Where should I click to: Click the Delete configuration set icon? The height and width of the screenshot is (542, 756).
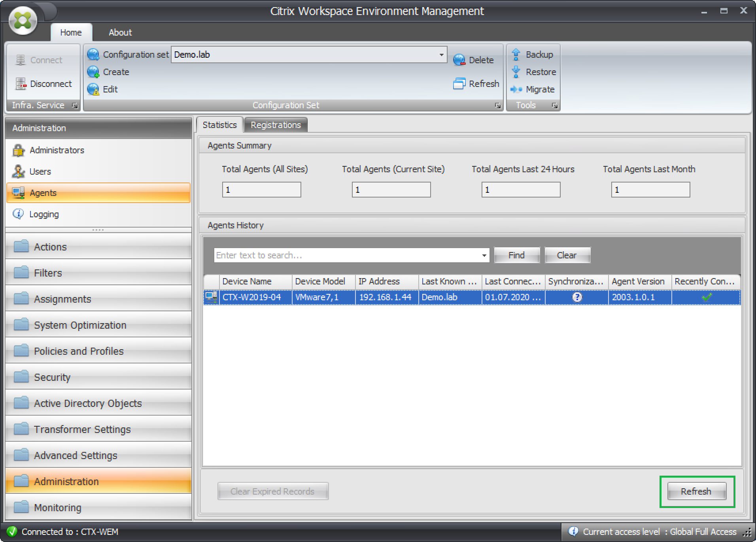(459, 60)
